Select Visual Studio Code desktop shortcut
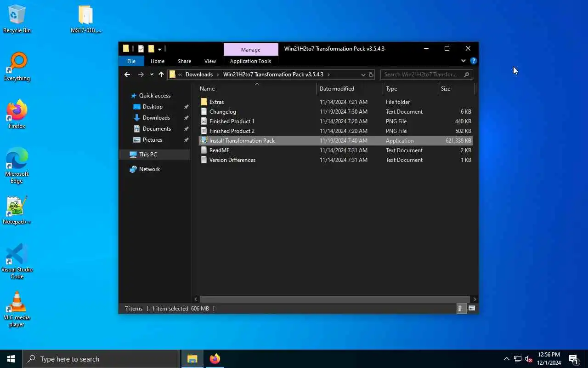 click(x=17, y=261)
